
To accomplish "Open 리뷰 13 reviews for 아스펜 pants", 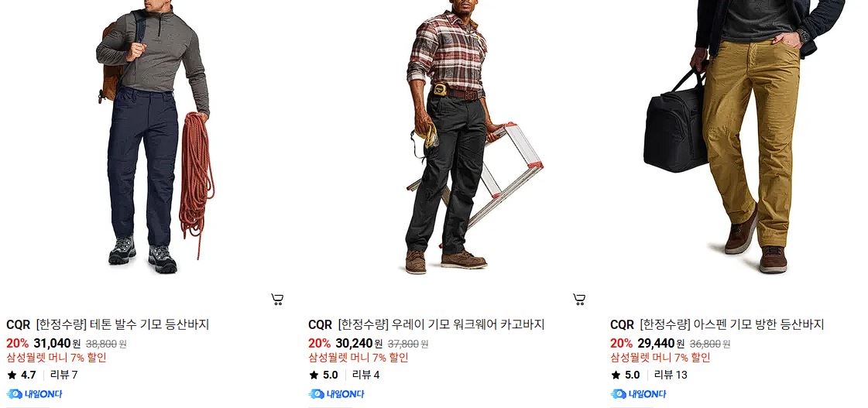I will 671,375.
